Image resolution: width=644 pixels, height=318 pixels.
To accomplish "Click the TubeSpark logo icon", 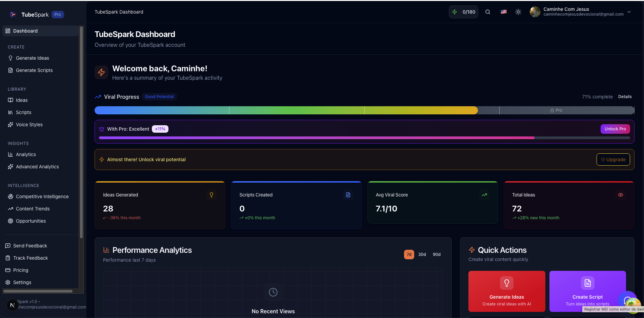I will (x=13, y=15).
